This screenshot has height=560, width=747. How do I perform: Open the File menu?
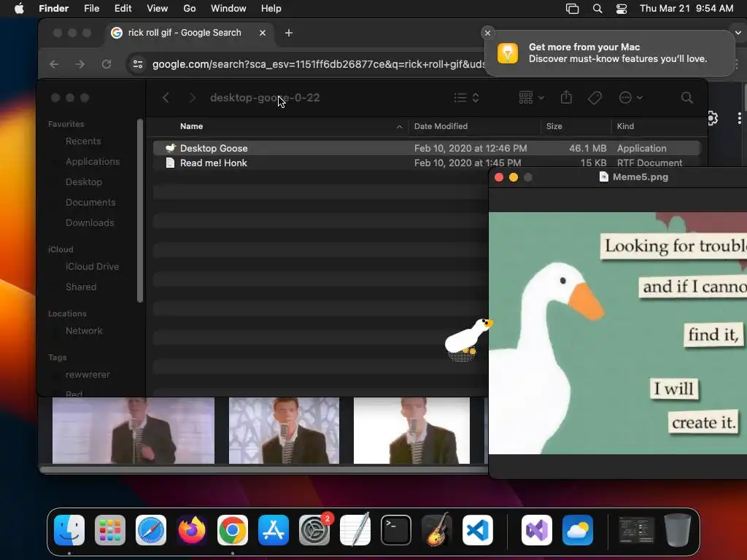tap(91, 9)
